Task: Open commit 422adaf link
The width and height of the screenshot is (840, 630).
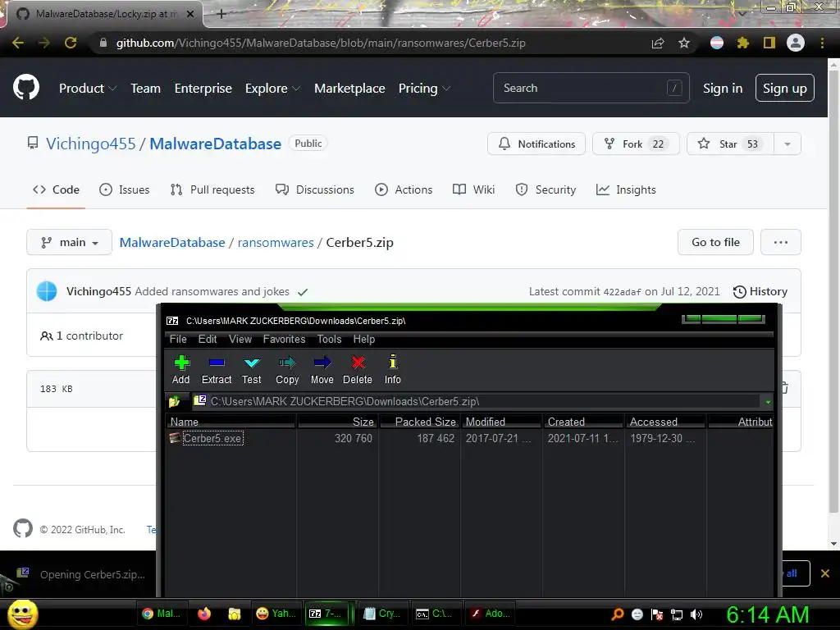Action: point(622,292)
